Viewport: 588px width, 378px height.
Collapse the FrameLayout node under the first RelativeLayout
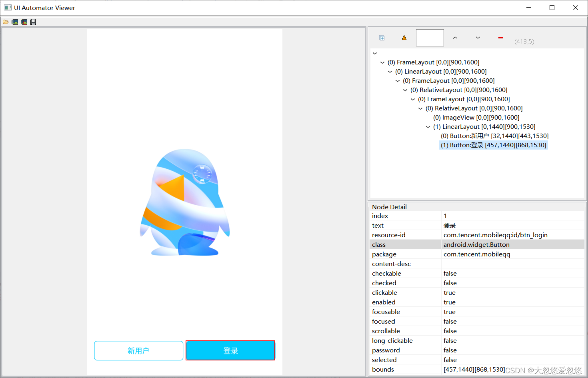click(413, 99)
